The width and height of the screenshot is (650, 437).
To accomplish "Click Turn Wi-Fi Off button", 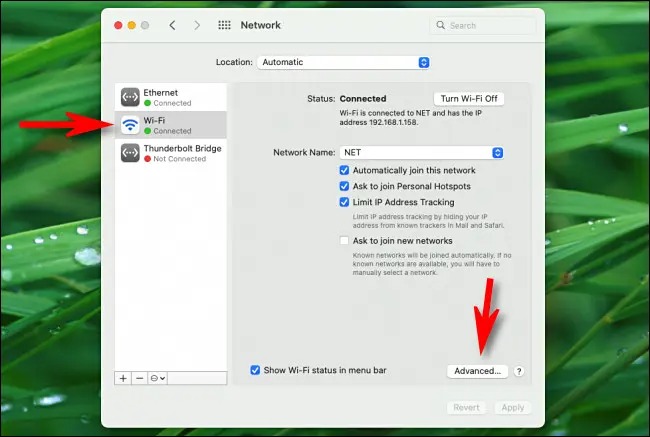I will click(469, 99).
